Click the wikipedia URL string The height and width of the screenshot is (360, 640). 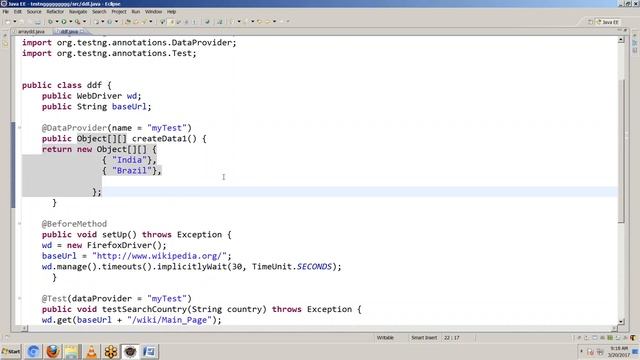(159, 256)
